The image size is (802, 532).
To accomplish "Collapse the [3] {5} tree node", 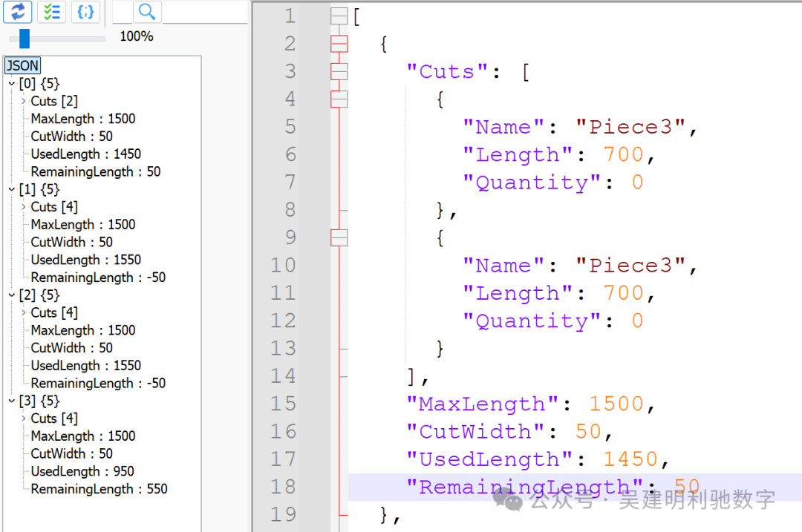I will 12,401.
